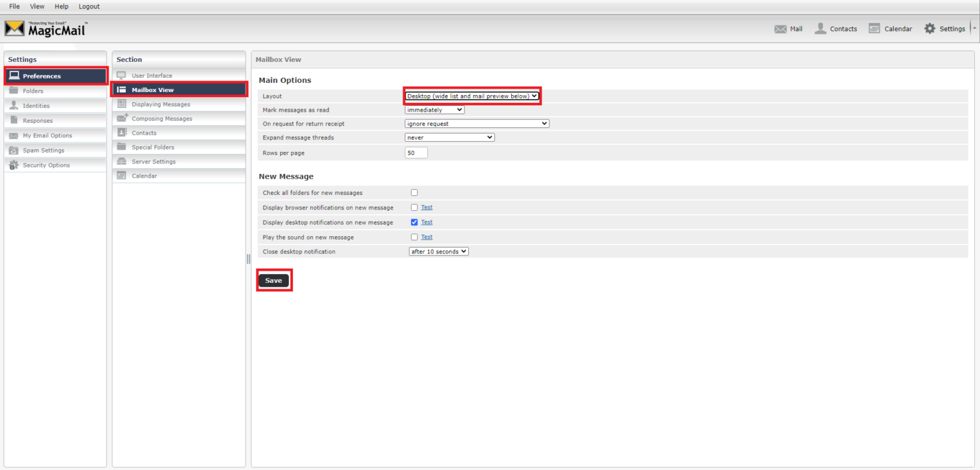The height and width of the screenshot is (470, 980).
Task: Click the MagicMail logo
Action: (45, 28)
